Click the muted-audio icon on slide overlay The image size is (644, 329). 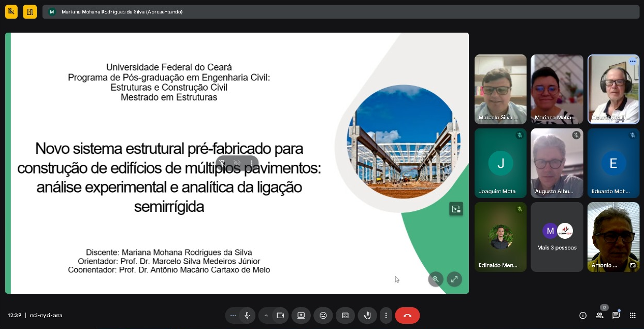[x=237, y=163]
